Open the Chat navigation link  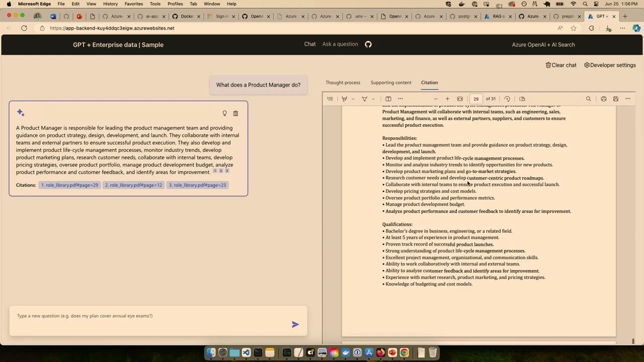point(310,44)
